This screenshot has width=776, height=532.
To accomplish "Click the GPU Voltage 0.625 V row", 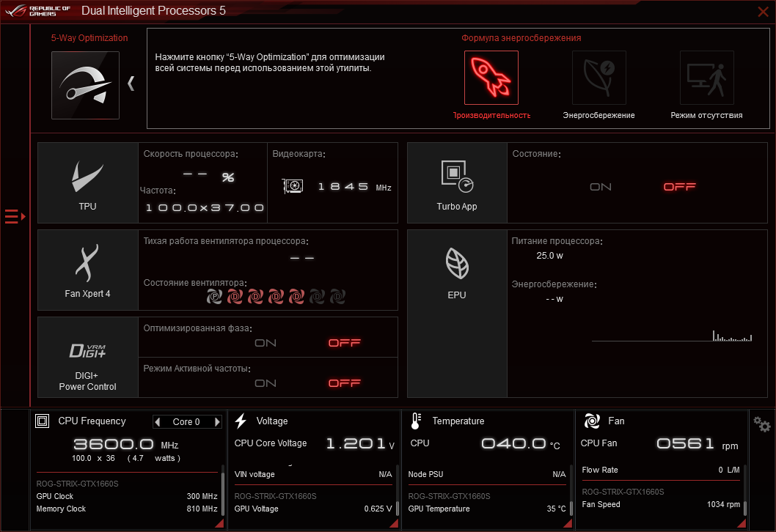I will pos(313,509).
